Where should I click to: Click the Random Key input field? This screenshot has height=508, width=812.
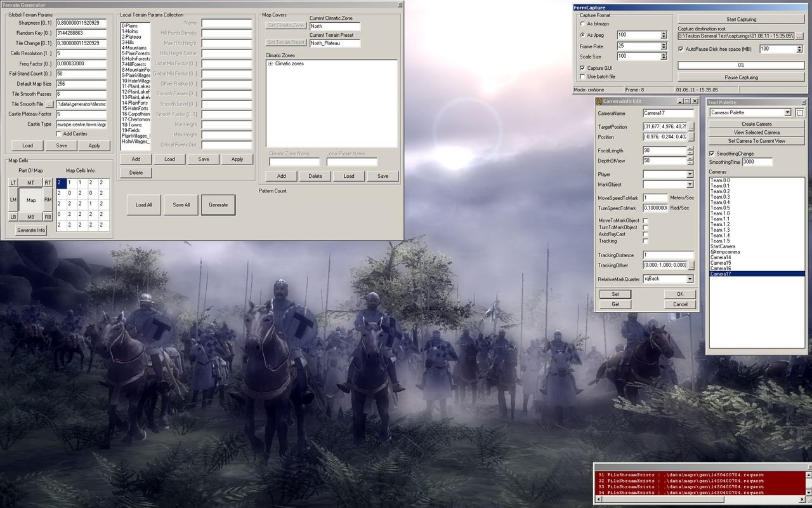click(x=81, y=33)
